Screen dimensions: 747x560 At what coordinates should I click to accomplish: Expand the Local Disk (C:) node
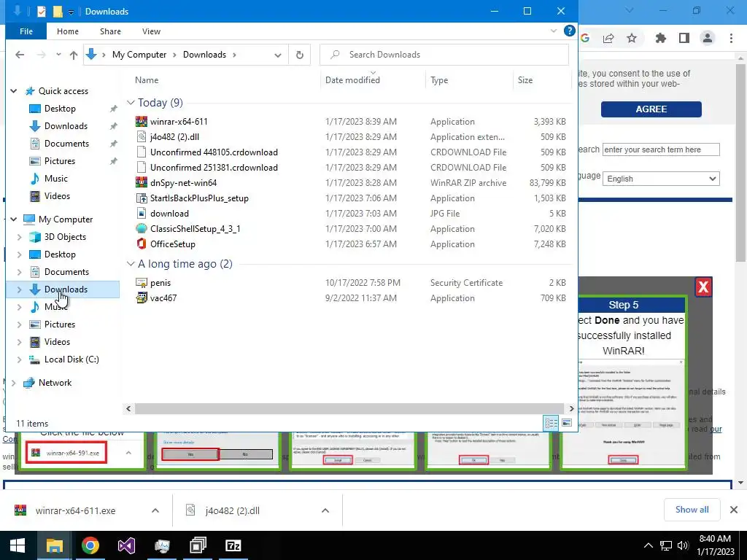click(20, 359)
